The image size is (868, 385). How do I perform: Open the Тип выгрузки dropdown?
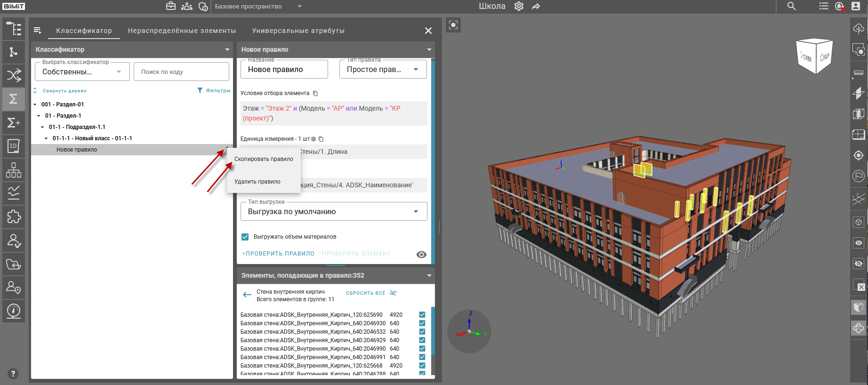pos(333,212)
